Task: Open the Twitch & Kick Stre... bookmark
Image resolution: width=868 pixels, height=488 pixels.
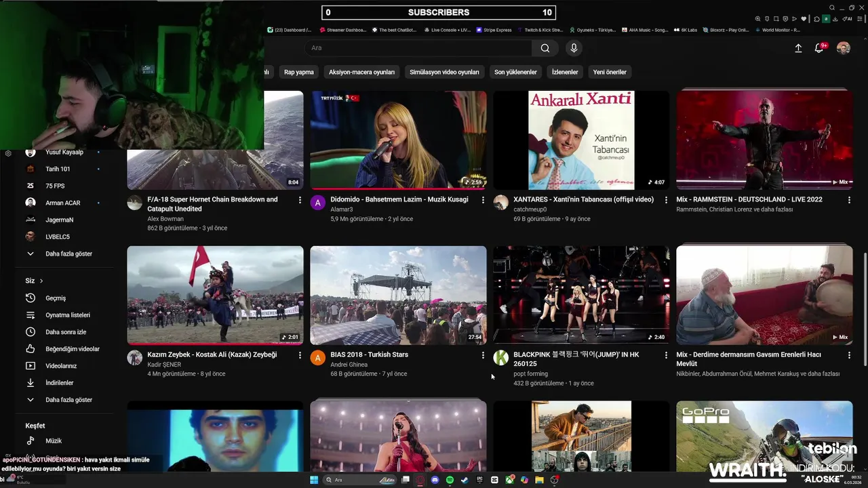Action: coord(540,30)
